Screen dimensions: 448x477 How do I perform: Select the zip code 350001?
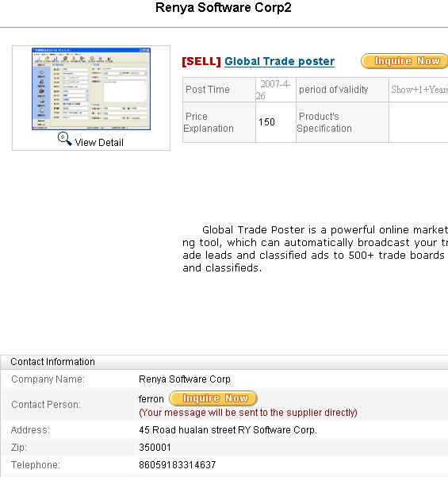click(155, 447)
